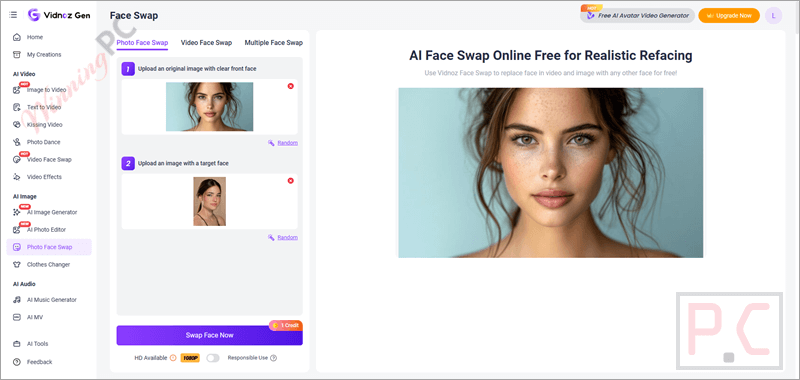Click the AI Tools briefcase icon
The image size is (800, 380).
(x=17, y=344)
